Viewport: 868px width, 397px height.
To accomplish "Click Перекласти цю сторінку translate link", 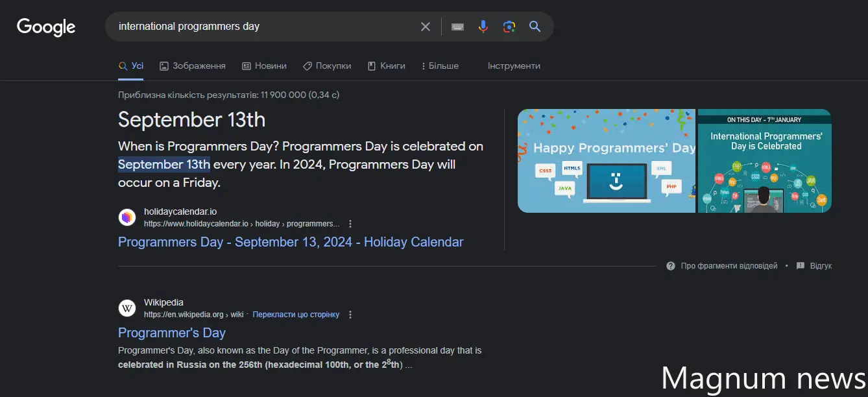I will click(296, 315).
